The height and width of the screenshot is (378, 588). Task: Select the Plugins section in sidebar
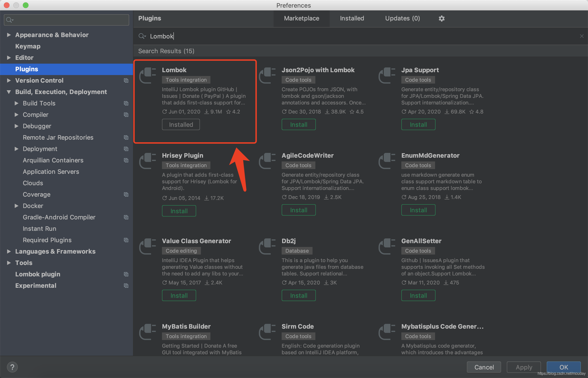click(x=27, y=69)
